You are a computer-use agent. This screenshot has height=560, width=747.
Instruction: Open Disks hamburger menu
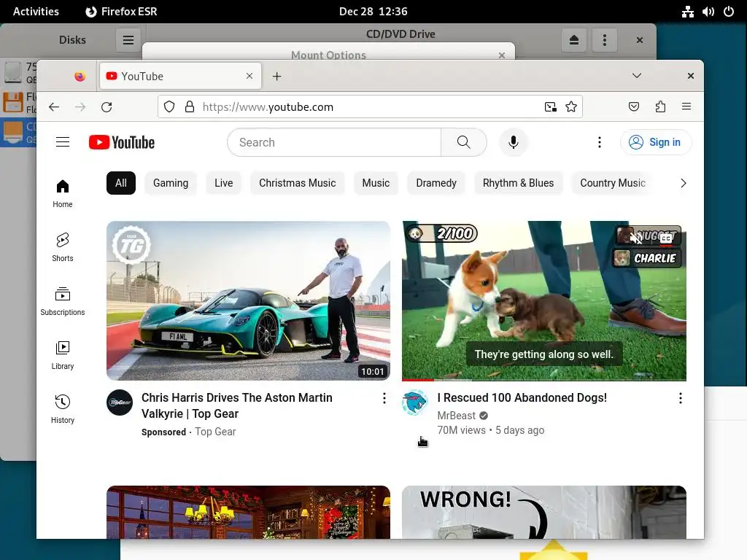pos(128,40)
